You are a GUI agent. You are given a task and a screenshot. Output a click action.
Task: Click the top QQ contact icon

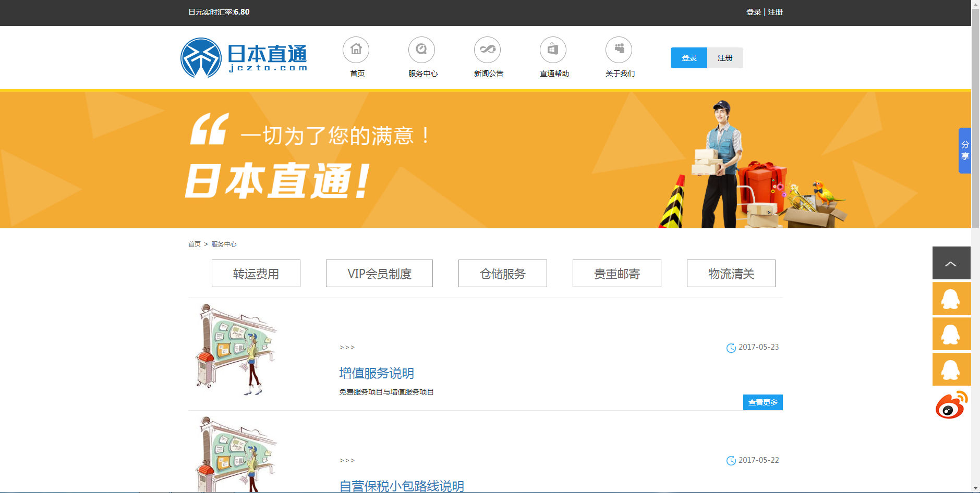951,299
